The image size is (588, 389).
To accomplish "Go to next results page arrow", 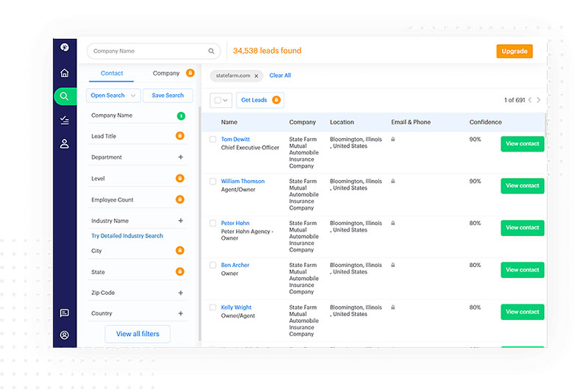I will coord(539,100).
